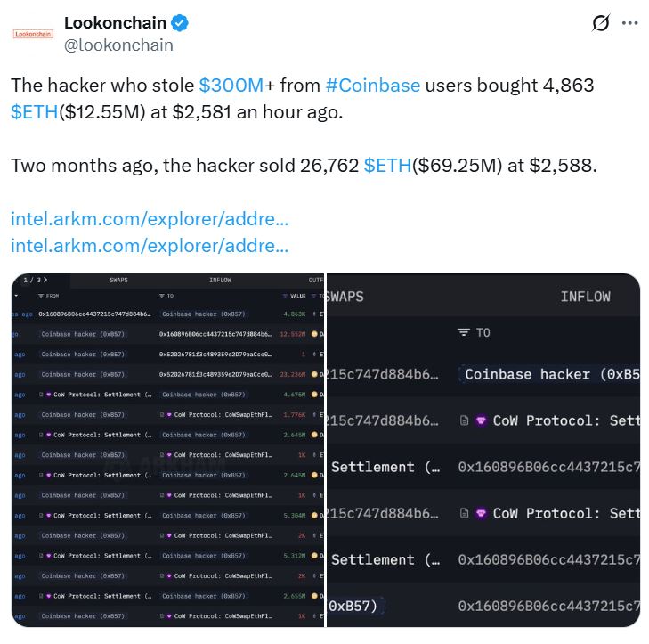Open the Lookonchain profile avatar
The width and height of the screenshot is (649, 644).
pyautogui.click(x=33, y=33)
